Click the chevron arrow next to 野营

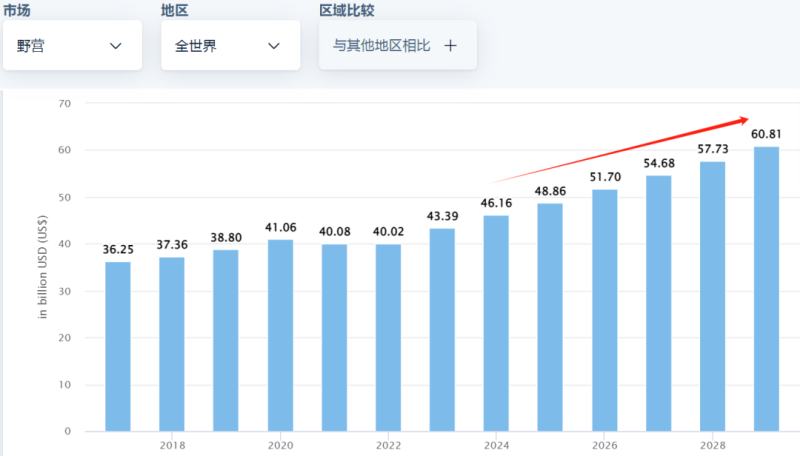pyautogui.click(x=116, y=46)
